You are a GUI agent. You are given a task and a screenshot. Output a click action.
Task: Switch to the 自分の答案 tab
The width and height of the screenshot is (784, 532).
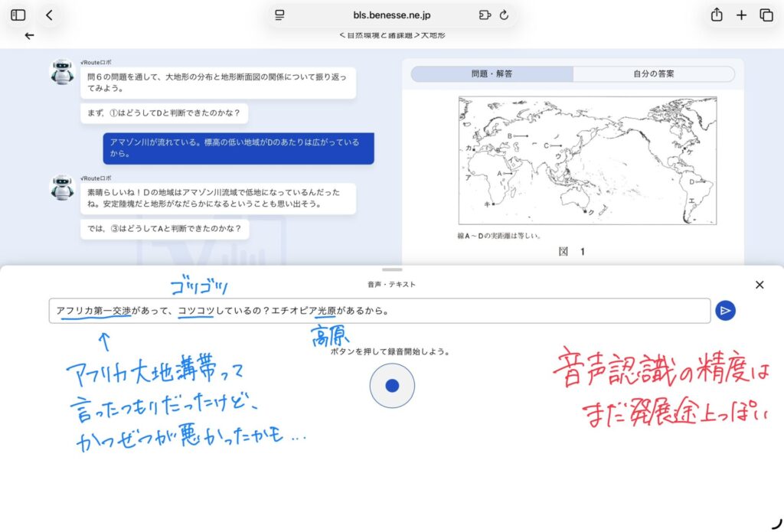coord(653,74)
